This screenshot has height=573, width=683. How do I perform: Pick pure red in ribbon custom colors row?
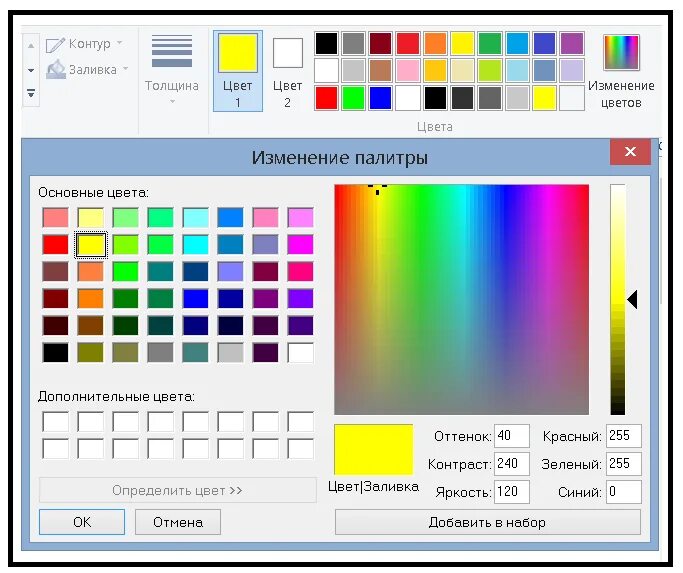coord(326,98)
